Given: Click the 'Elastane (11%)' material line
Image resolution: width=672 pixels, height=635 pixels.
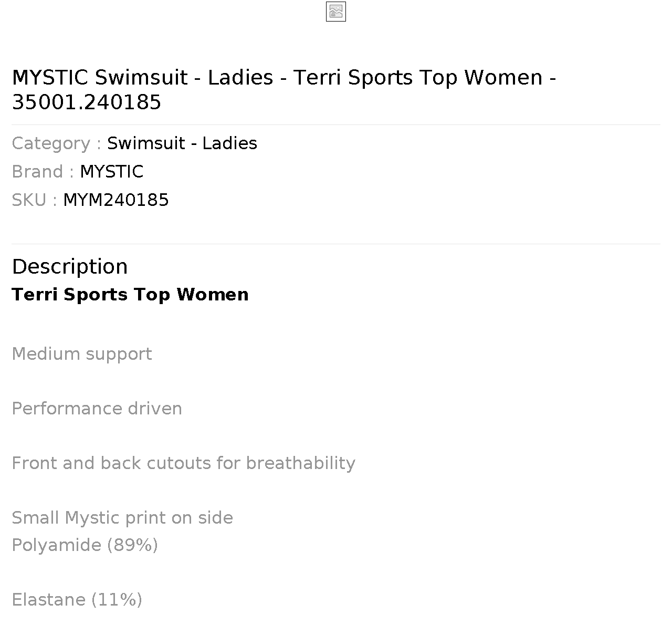Looking at the screenshot, I should (77, 600).
